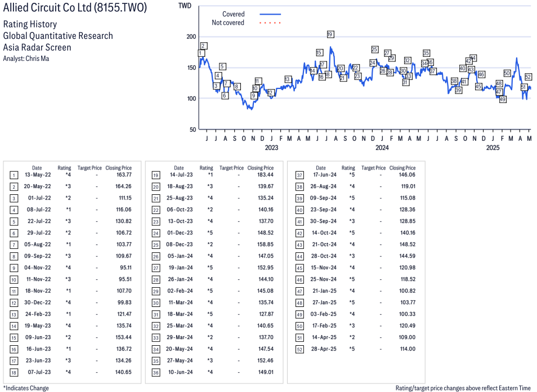Select closing price 163.77
The height and width of the screenshot is (392, 537).
[x=124, y=175]
